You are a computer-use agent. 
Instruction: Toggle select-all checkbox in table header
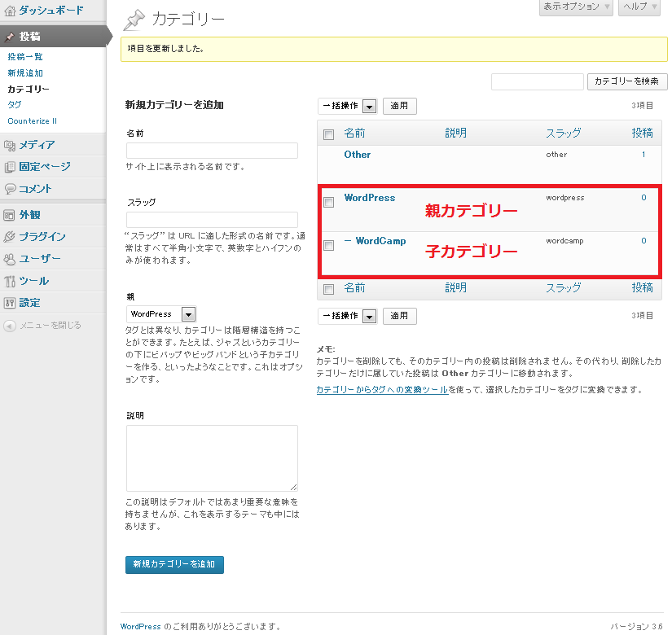328,134
